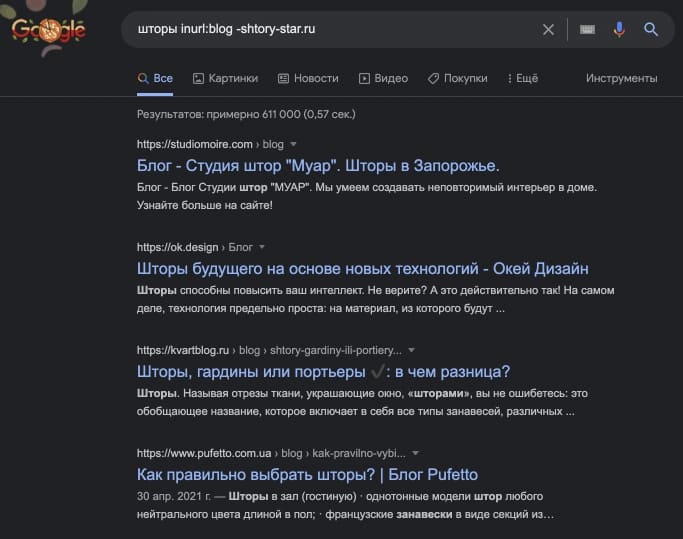Click the https://studiomoire.com › blog URL
This screenshot has width=683, height=539.
(210, 144)
